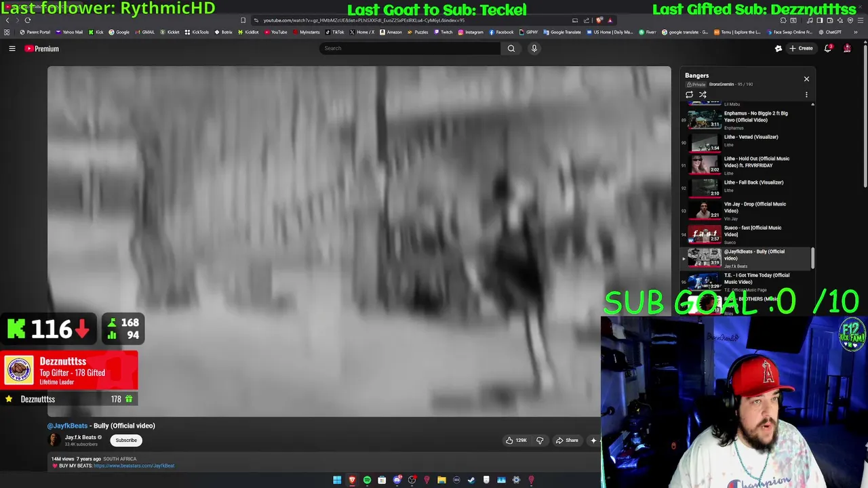Image resolution: width=868 pixels, height=488 pixels.
Task: Open YouTube notifications bell
Action: [828, 48]
